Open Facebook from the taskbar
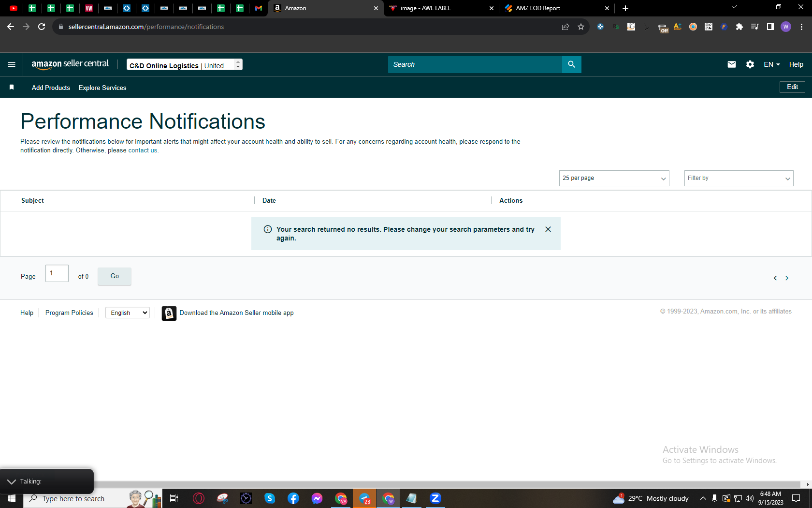812x508 pixels. 293,498
